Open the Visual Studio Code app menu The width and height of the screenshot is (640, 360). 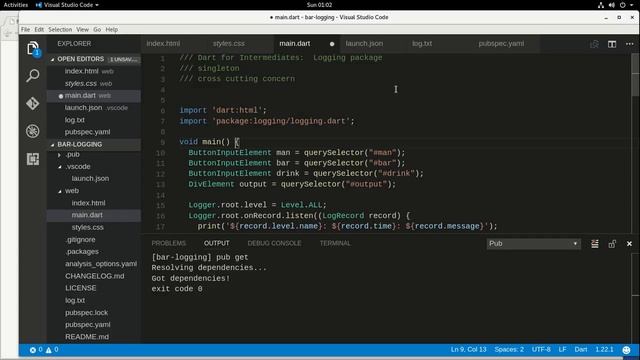tap(67, 5)
